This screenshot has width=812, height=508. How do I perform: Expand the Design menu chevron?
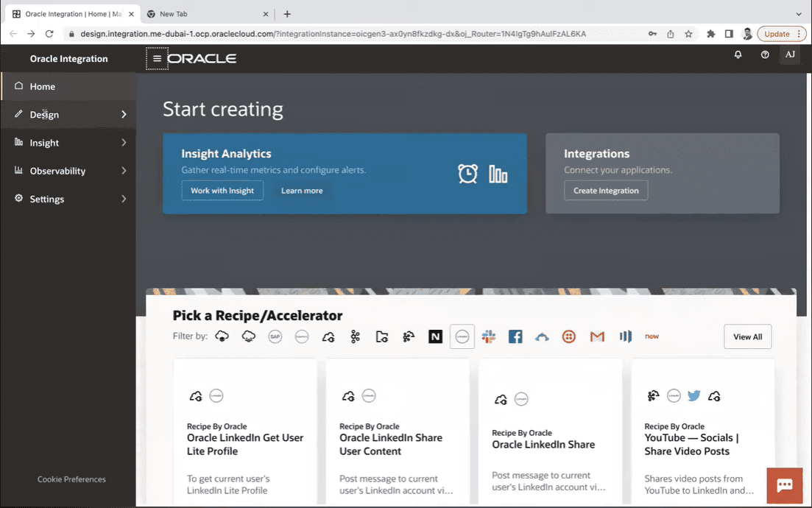click(x=124, y=114)
